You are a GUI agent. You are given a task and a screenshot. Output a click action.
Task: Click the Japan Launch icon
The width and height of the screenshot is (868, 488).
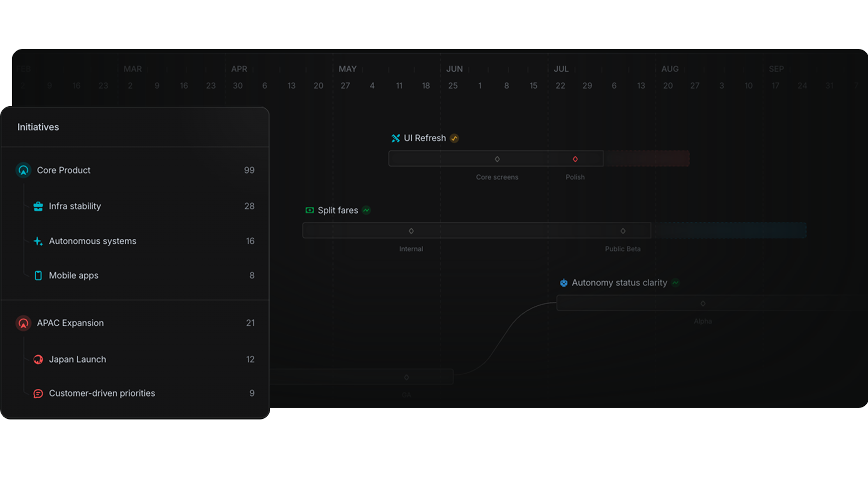38,360
